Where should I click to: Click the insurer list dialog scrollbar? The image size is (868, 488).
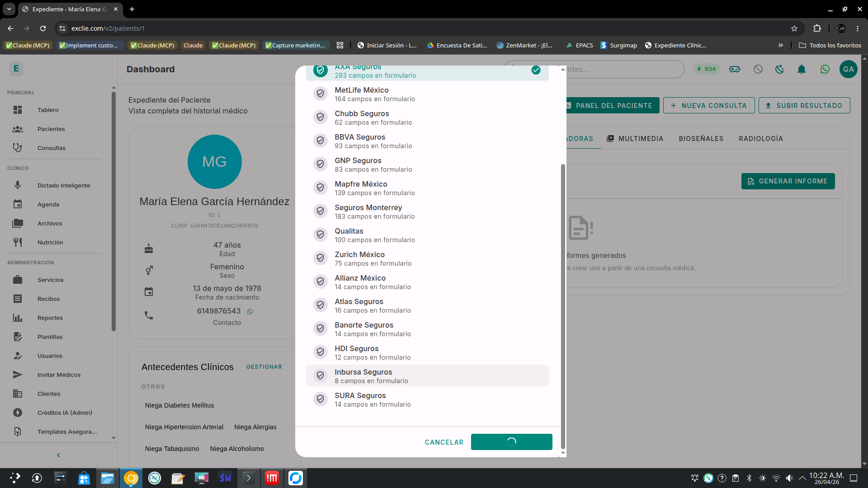(x=563, y=307)
